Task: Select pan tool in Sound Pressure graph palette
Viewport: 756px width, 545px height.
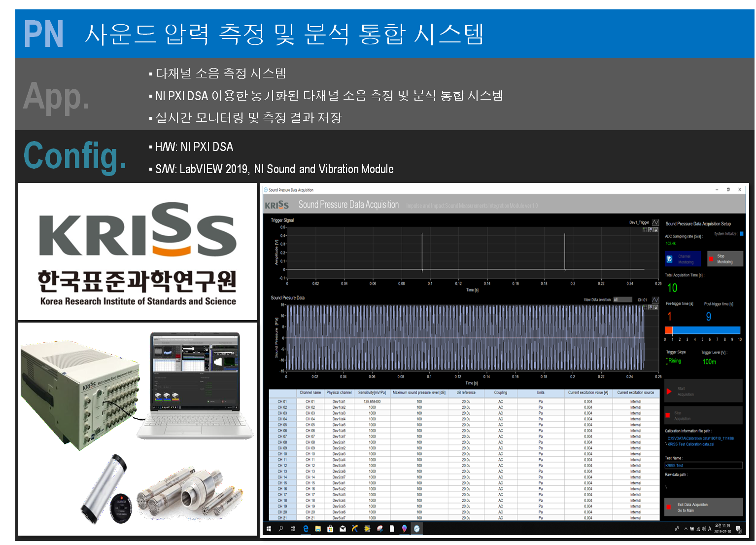Action: tap(655, 307)
